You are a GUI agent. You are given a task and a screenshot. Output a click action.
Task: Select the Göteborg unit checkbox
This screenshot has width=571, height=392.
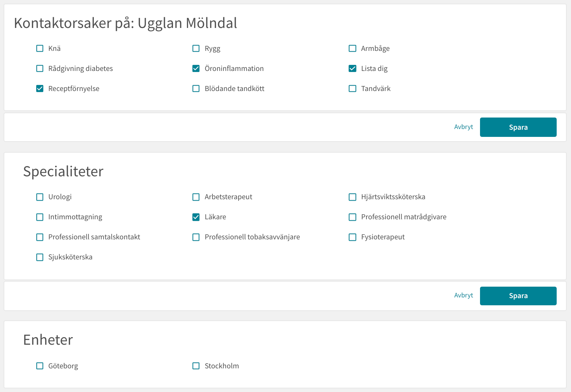(40, 366)
